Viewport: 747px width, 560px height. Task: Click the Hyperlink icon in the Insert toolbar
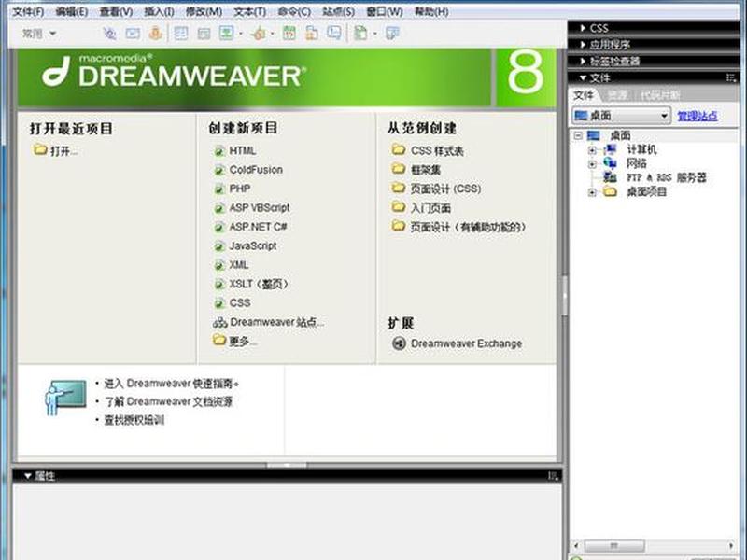click(x=109, y=34)
